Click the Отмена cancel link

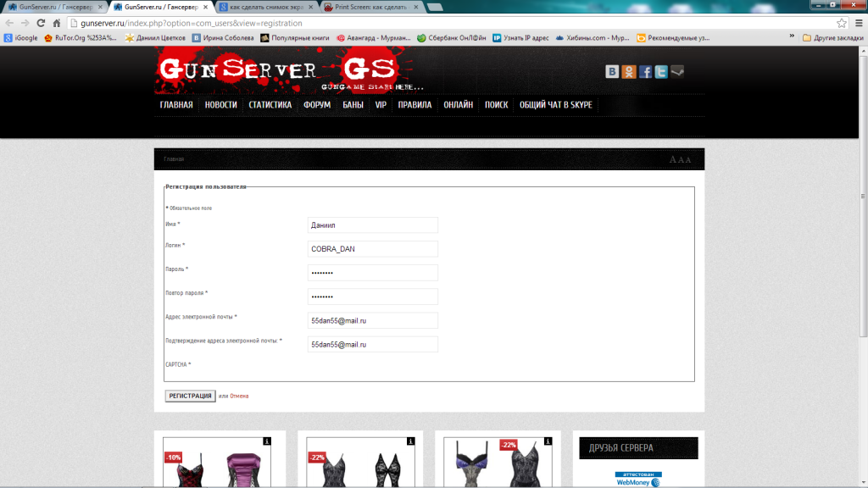coord(240,396)
